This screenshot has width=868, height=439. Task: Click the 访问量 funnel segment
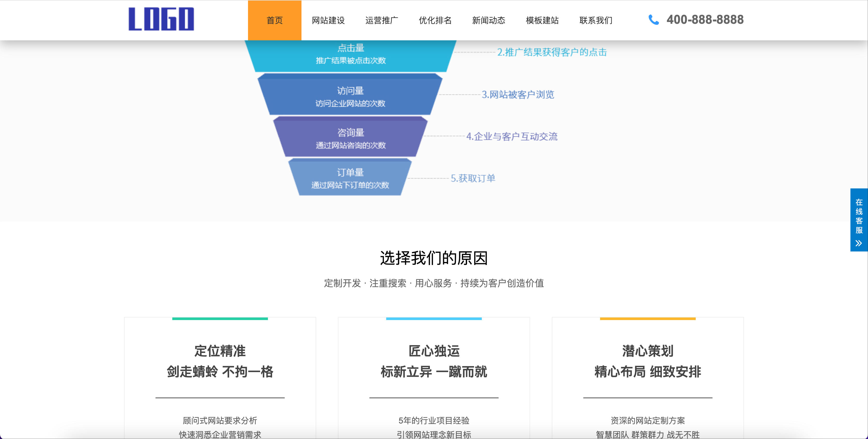[351, 95]
